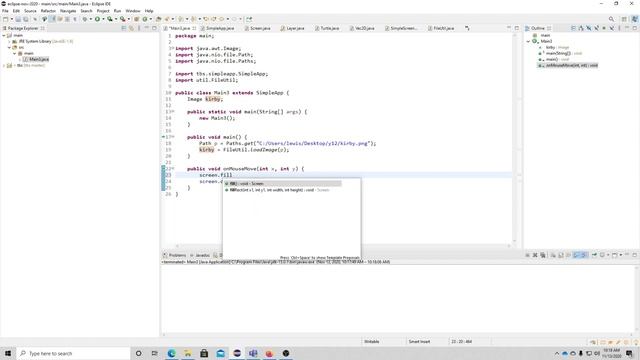Screen dimensions: 640x360
Task: Click the Search magnifier icon at top right
Action: [611, 19]
